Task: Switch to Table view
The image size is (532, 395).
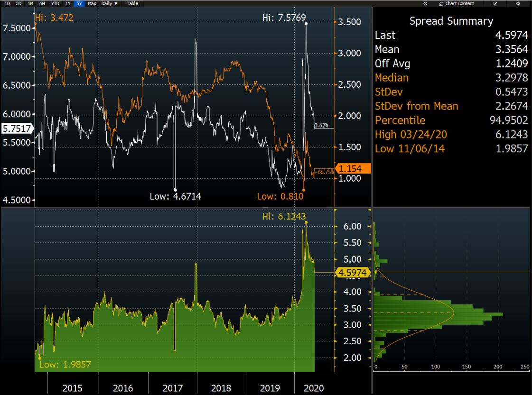Action: click(132, 3)
